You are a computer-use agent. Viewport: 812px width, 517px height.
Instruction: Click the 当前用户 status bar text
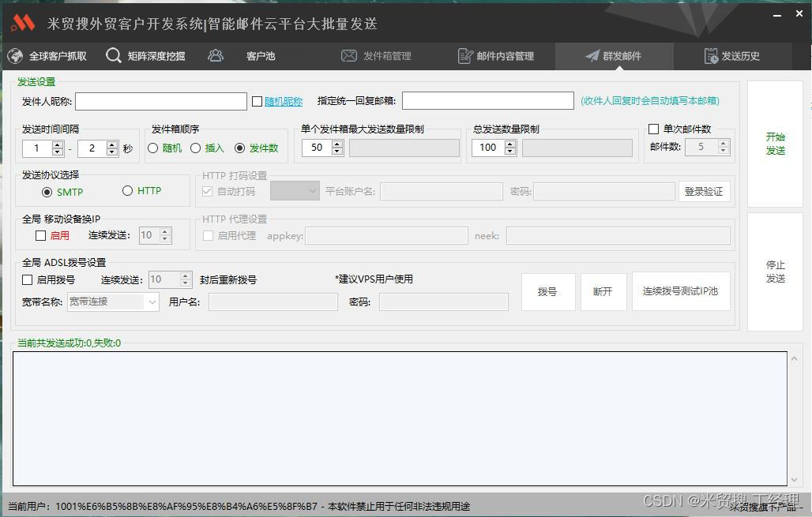239,506
